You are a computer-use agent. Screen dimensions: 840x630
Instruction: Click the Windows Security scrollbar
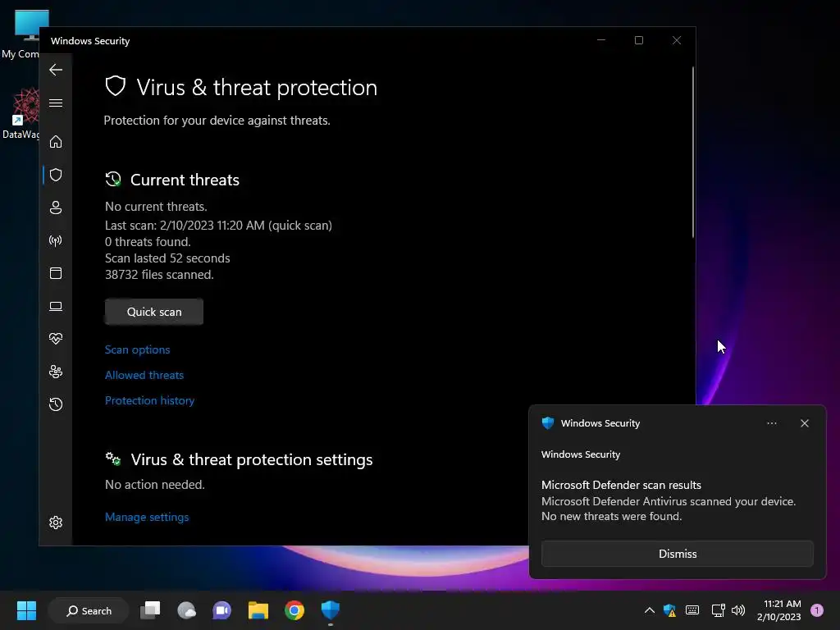tap(692, 152)
